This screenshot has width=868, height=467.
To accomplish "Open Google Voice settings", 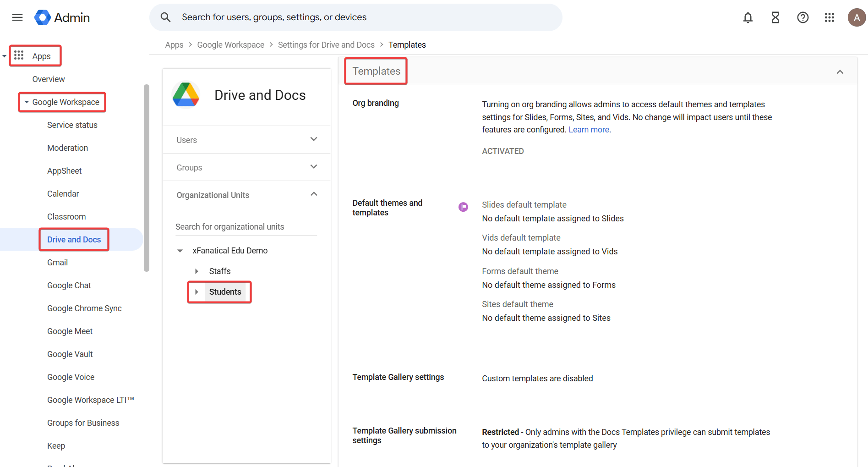I will click(x=71, y=377).
